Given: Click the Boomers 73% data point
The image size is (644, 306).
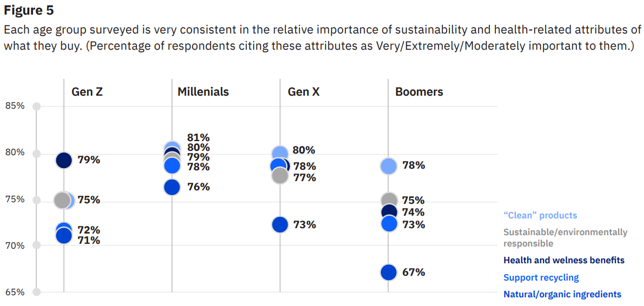Looking at the screenshot, I should click(389, 223).
